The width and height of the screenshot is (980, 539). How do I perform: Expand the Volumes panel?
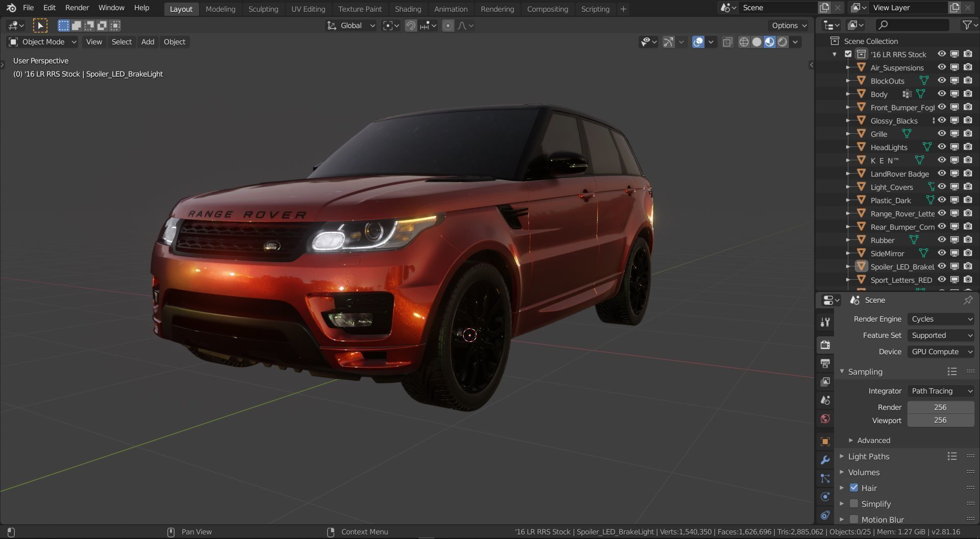pos(864,472)
